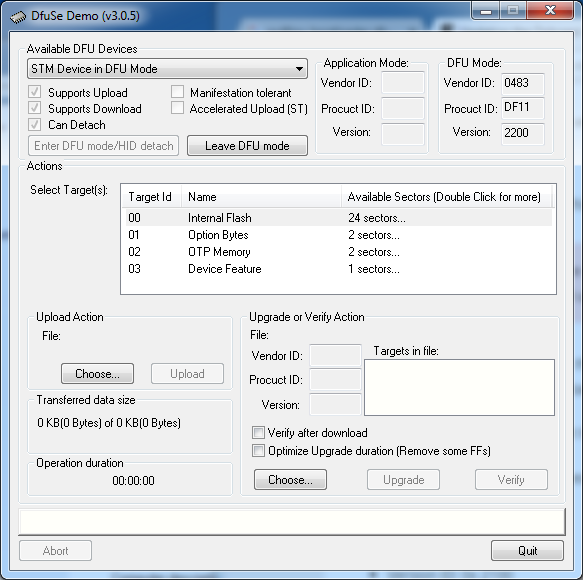Click Application Mode Vendor ID field
This screenshot has height=580, width=583.
403,83
